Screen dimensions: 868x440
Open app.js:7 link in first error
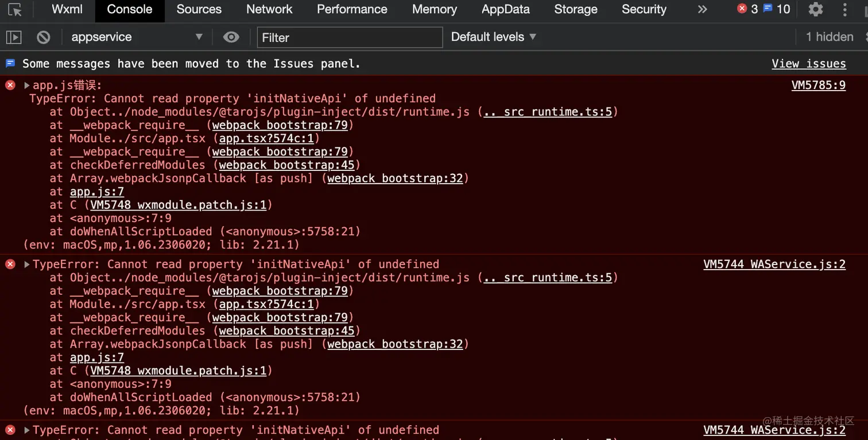point(97,192)
